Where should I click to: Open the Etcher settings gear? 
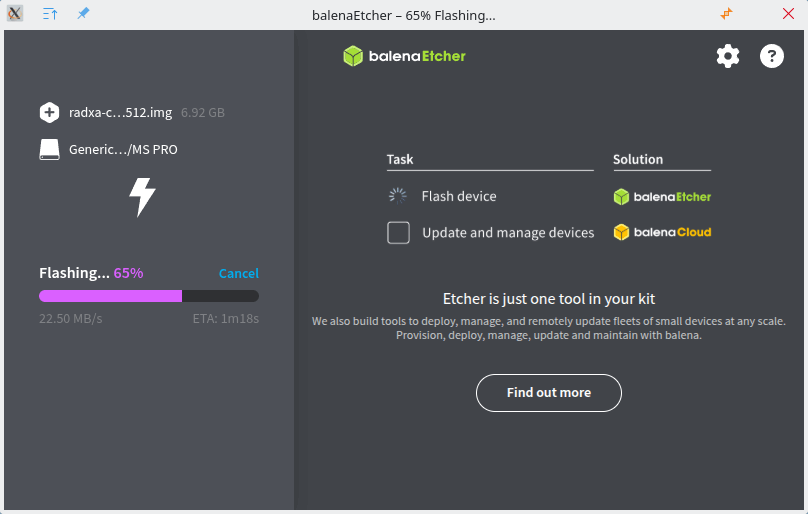coord(728,56)
